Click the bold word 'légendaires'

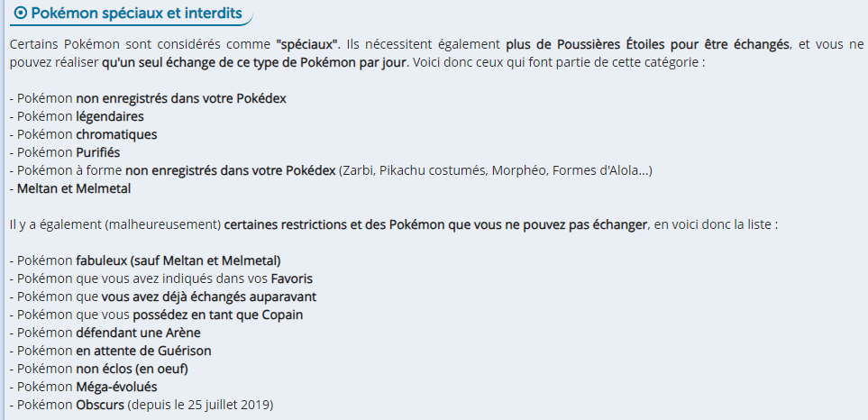click(x=109, y=116)
